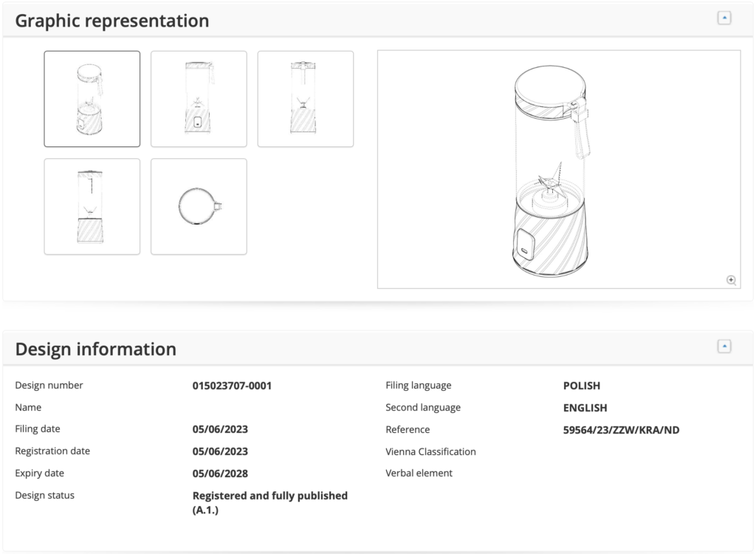Viewport: 756px width, 554px height.
Task: Click the large blender preview image
Action: (558, 168)
